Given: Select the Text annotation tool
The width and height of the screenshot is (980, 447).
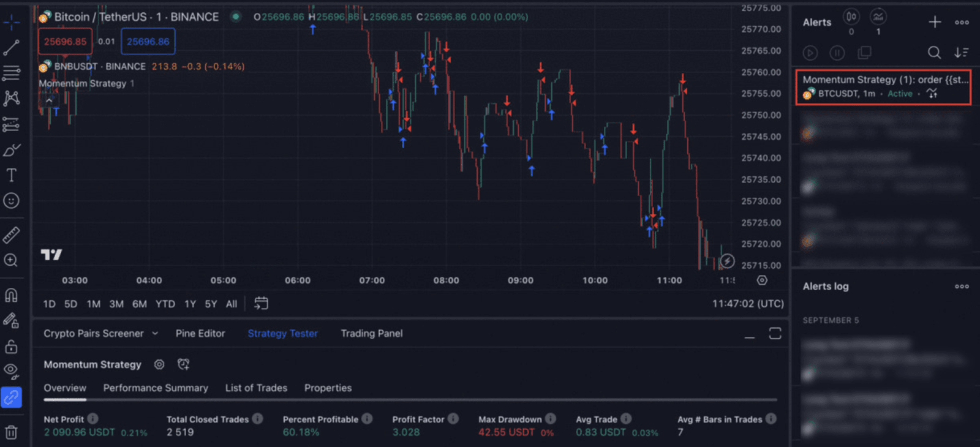Looking at the screenshot, I should (11, 175).
